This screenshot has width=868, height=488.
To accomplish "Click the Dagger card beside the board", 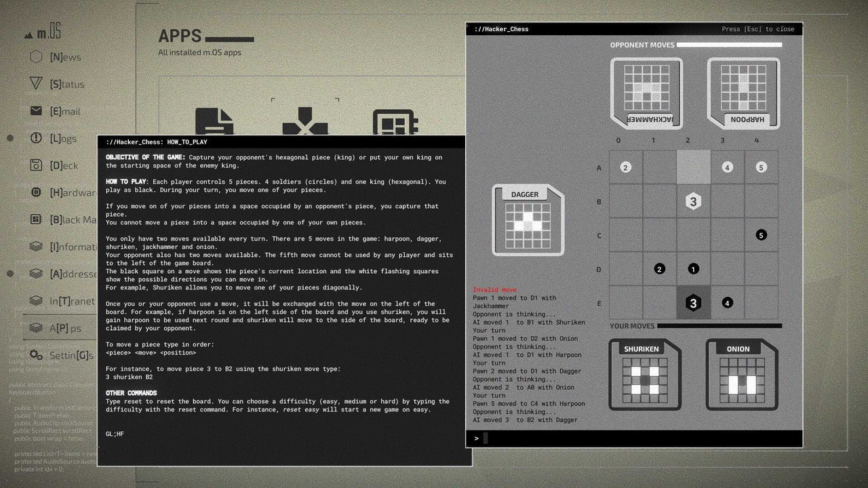I will coord(528,220).
